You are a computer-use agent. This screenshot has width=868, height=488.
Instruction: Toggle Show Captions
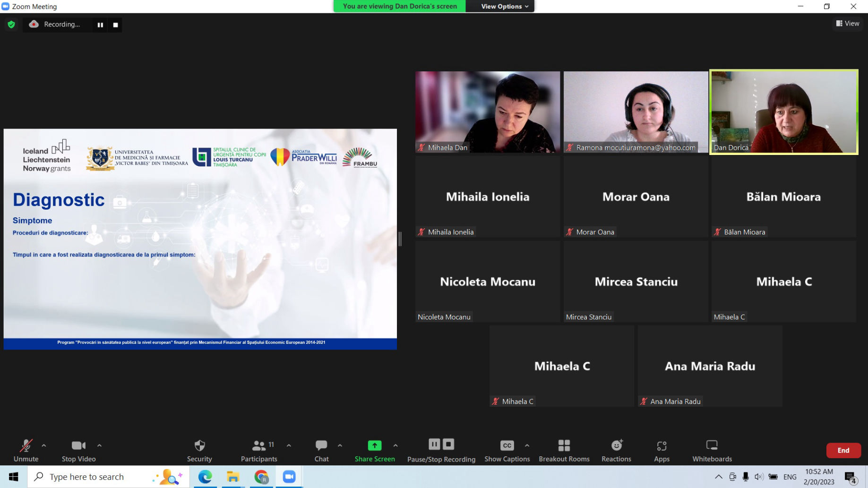(x=507, y=450)
